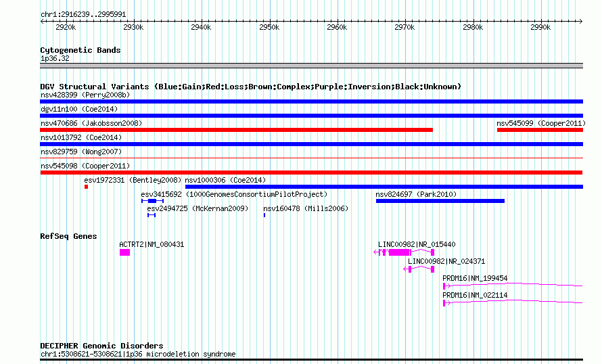Click the small esv1972331 (Bentley2008) red marker

click(x=87, y=187)
